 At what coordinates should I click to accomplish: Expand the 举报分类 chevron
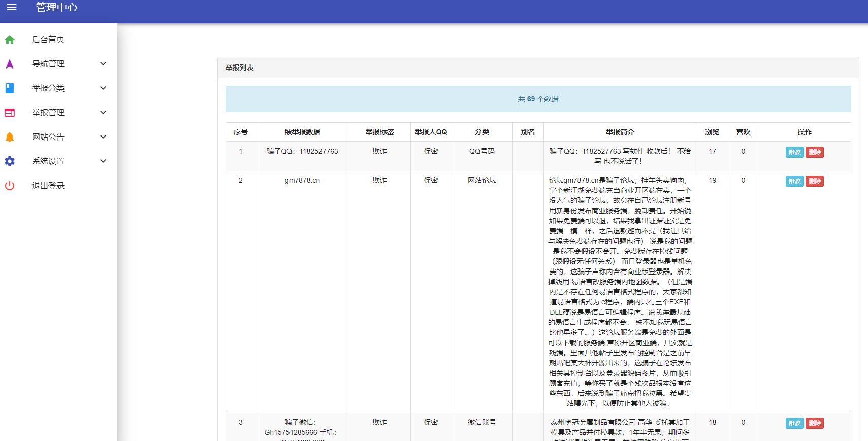pyautogui.click(x=103, y=88)
